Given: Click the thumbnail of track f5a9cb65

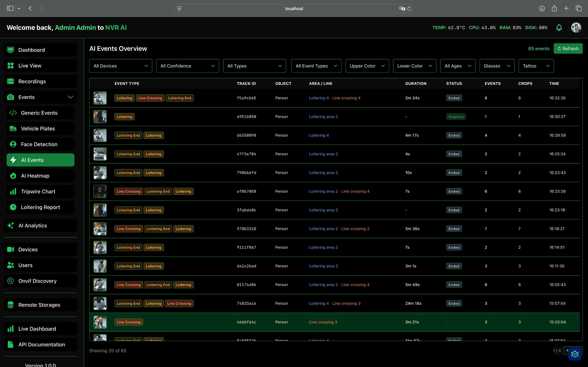Looking at the screenshot, I should coord(100,98).
